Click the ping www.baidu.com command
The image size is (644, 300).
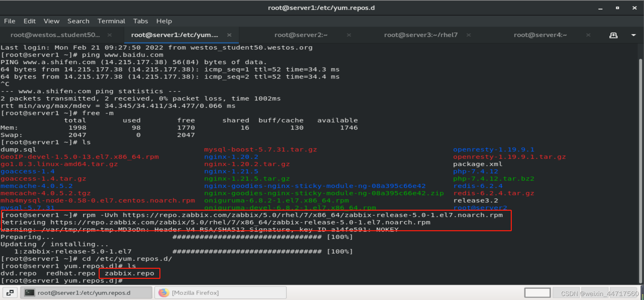[x=122, y=55]
